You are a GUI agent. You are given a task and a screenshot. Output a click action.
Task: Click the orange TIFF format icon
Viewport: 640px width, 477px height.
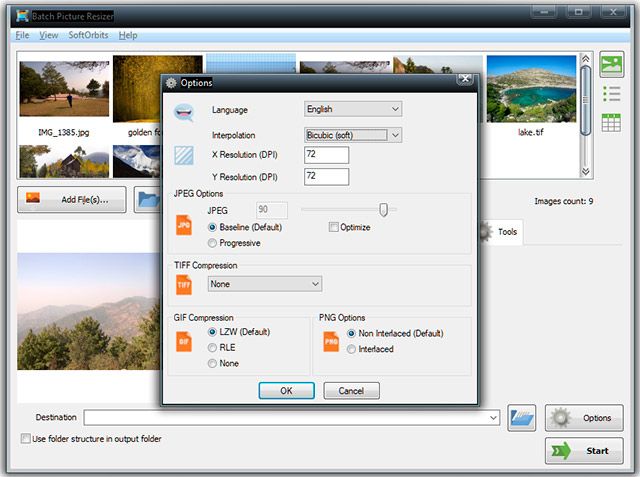coord(184,284)
